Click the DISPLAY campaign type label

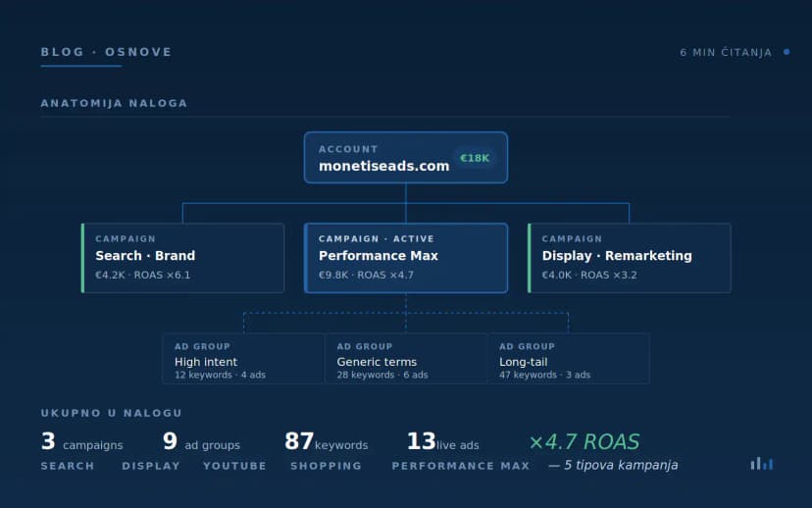tap(151, 466)
